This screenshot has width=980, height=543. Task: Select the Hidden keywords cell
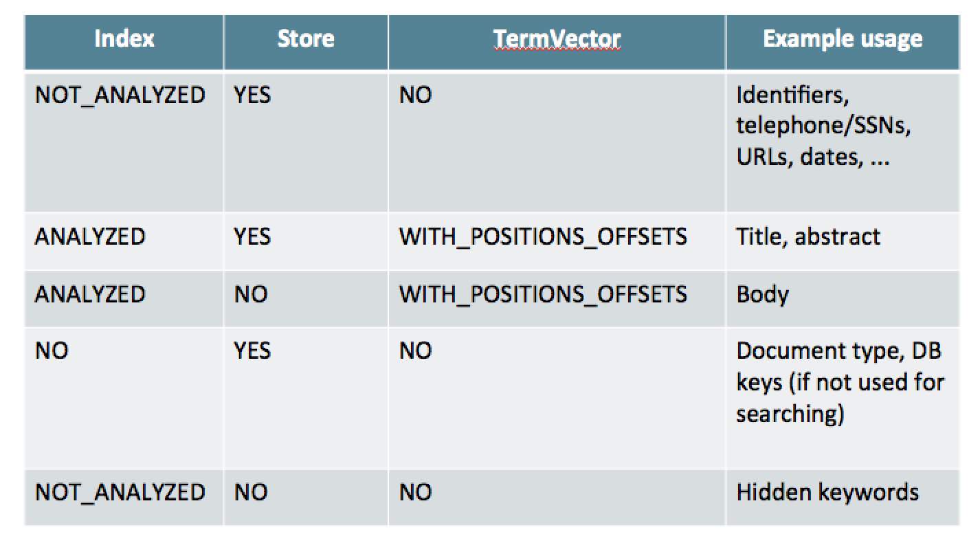tap(827, 492)
